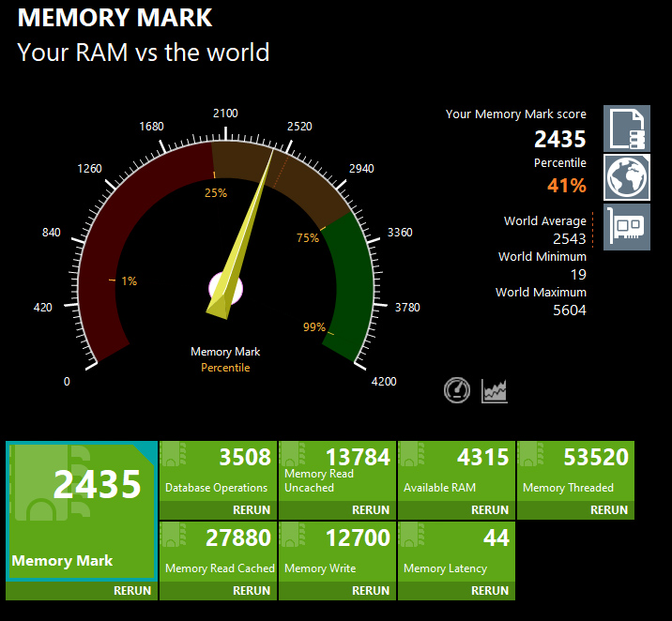The image size is (672, 621).
Task: Open the hardware card icon on the right
Action: pyautogui.click(x=627, y=227)
